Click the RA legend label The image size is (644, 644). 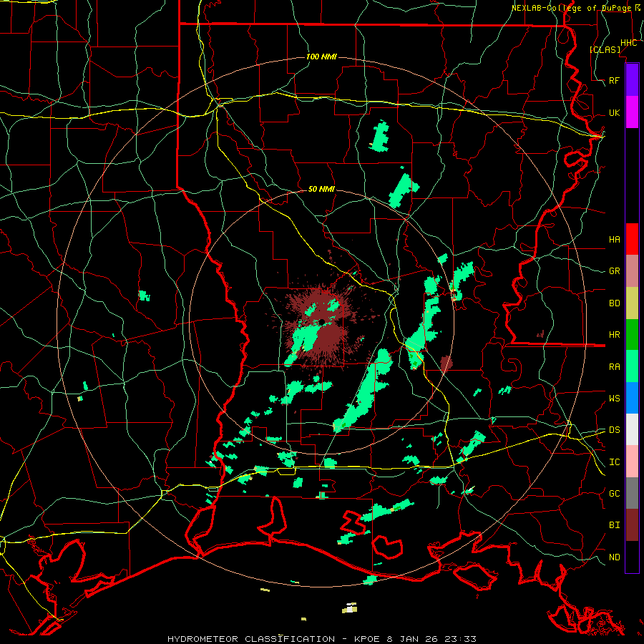coord(614,366)
